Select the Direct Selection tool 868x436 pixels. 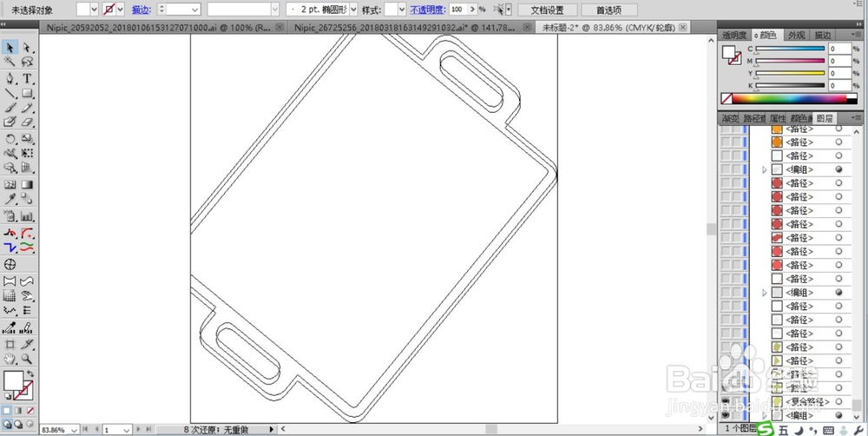click(x=27, y=48)
